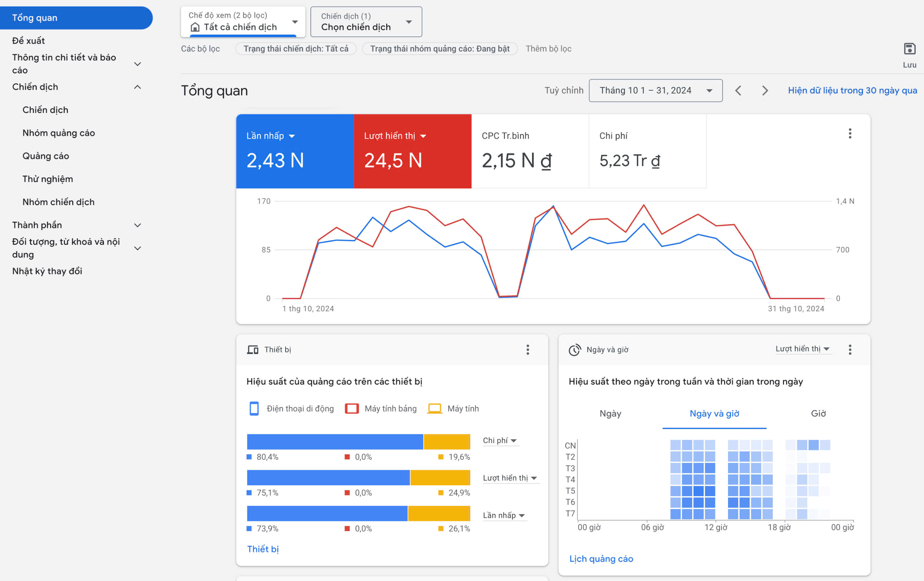This screenshot has height=581, width=924.
Task: Click the 24,5 N impressions value
Action: point(393,161)
